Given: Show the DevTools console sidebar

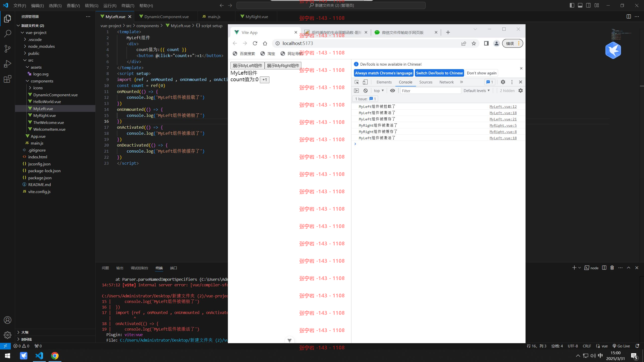Looking at the screenshot, I should (356, 90).
